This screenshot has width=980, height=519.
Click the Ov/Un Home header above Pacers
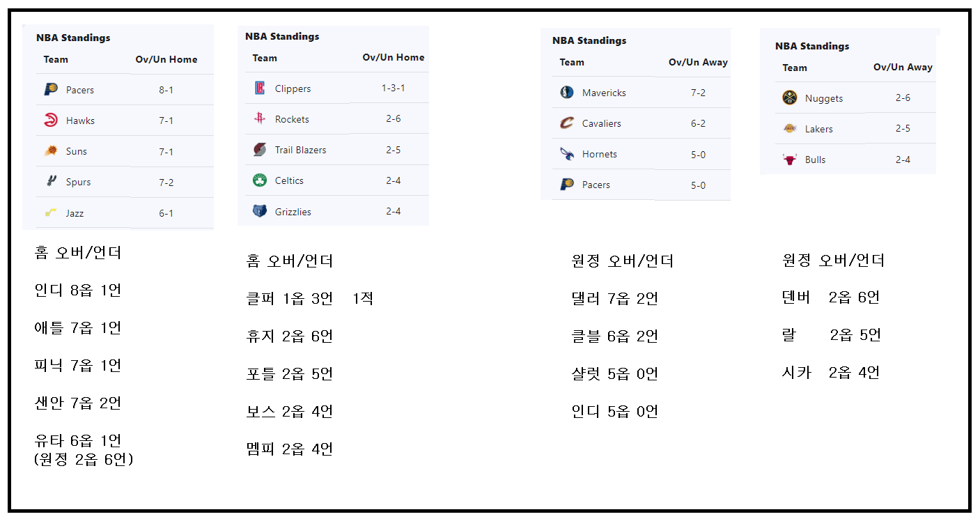click(x=166, y=59)
